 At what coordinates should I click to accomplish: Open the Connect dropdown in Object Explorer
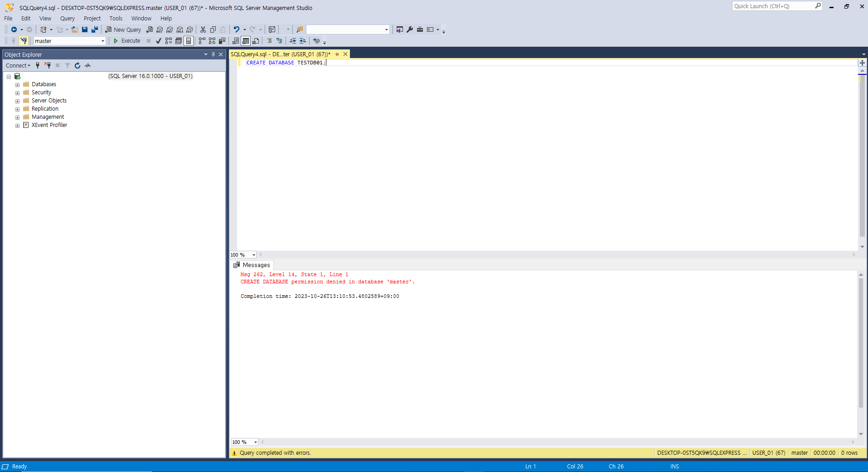click(x=18, y=66)
